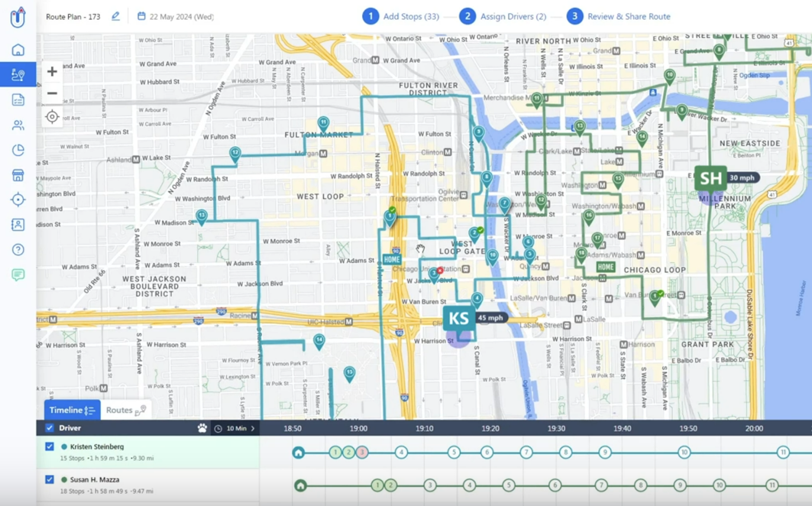The width and height of the screenshot is (812, 506).
Task: Select green stop pin 14 near E Wacker Dr
Action: 642,139
